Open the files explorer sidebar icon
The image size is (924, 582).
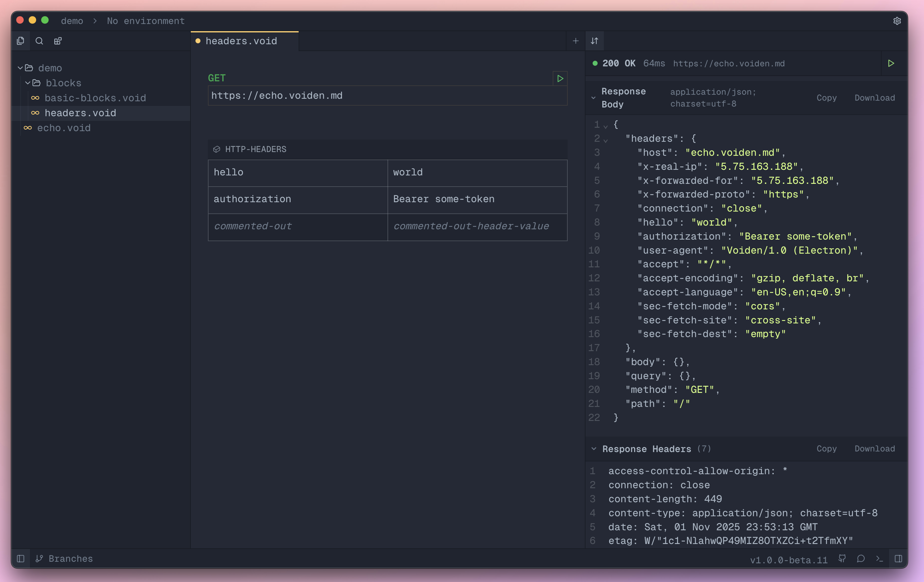point(21,41)
